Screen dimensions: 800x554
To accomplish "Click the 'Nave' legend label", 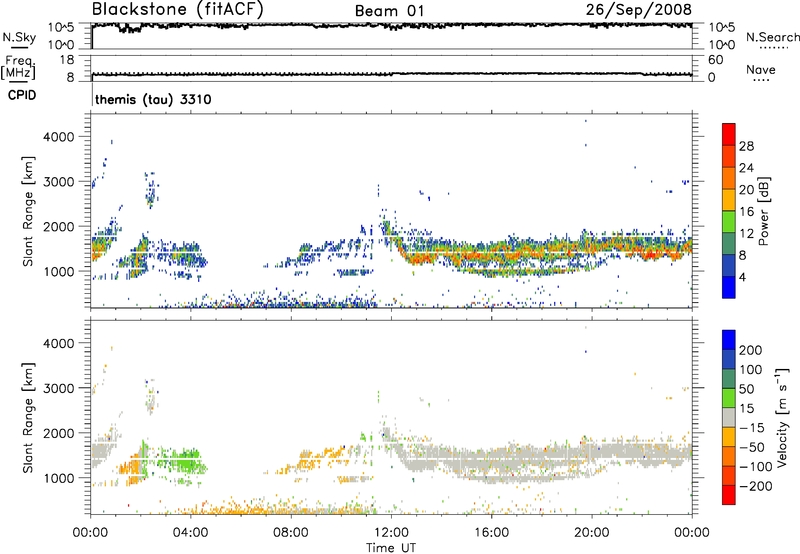I will (x=760, y=69).
